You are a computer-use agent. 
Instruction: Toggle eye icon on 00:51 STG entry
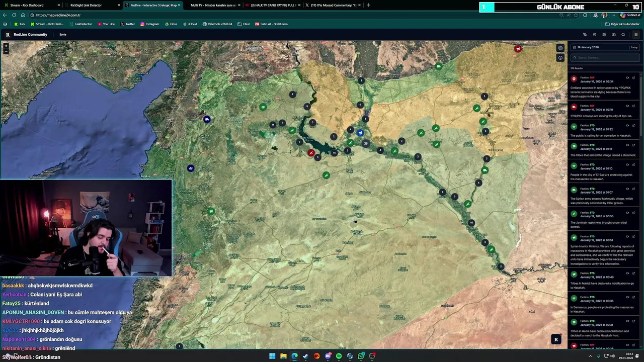tap(627, 237)
